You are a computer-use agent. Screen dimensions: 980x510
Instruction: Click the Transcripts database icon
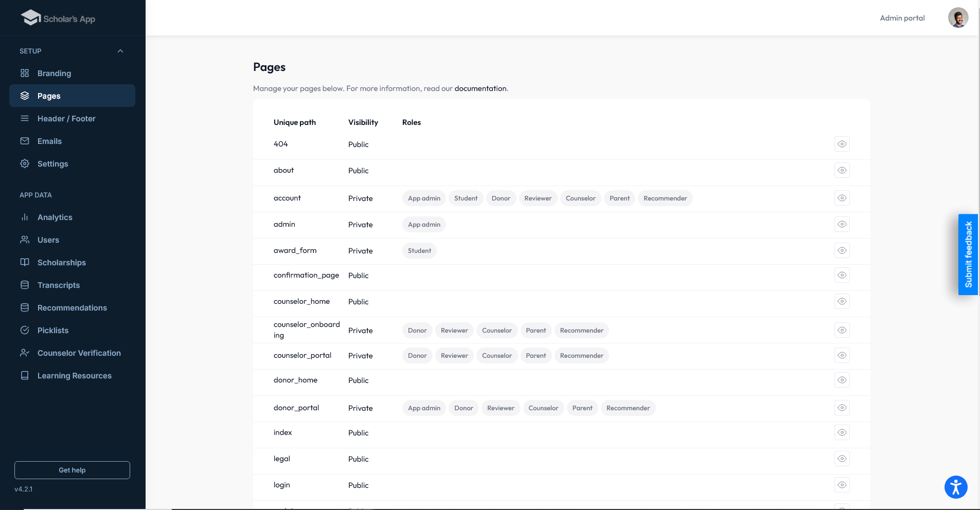25,285
